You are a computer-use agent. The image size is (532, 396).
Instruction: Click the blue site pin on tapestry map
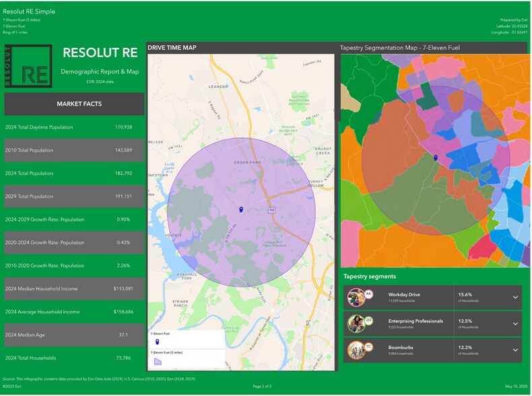[x=436, y=158]
